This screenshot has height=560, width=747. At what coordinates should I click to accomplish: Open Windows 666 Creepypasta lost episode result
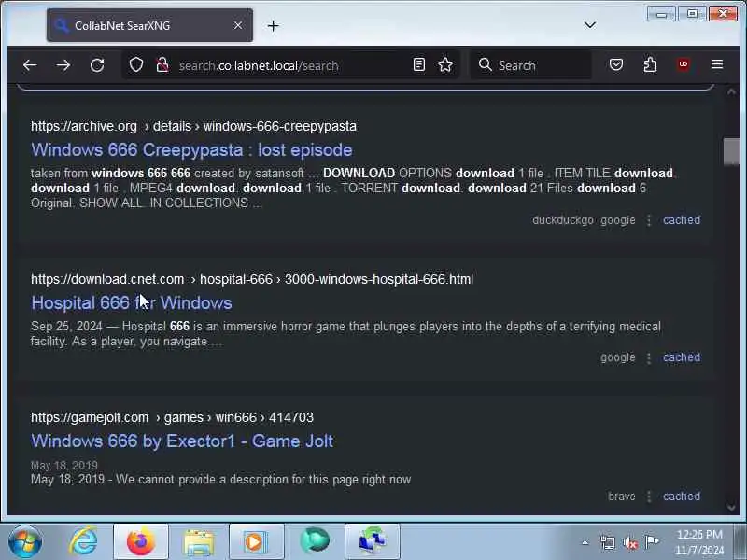click(x=191, y=150)
